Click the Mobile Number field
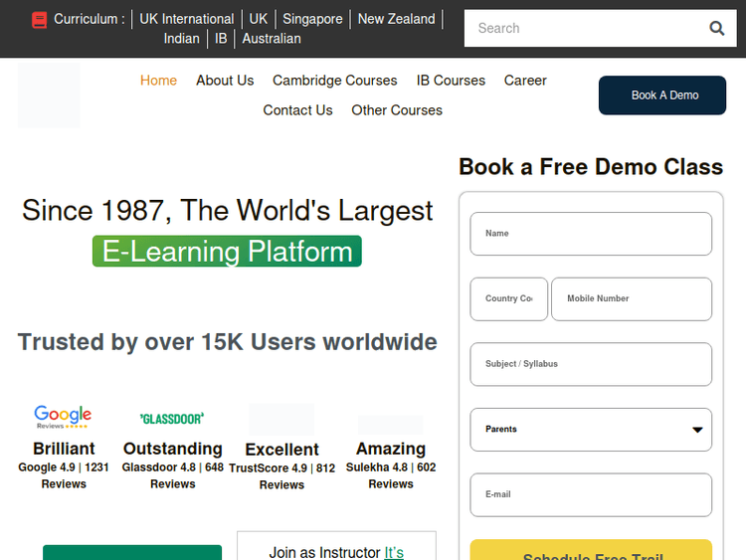746x560 pixels. point(632,298)
